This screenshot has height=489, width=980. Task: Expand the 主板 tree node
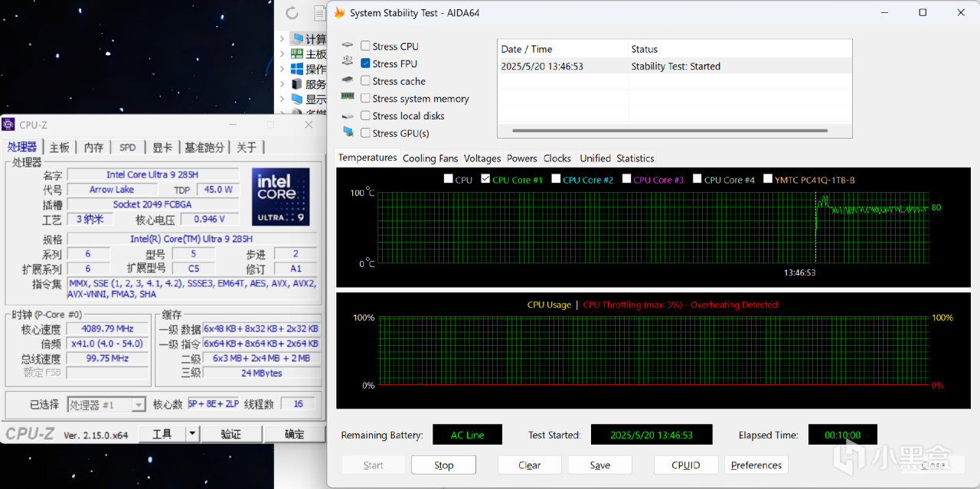coord(282,54)
